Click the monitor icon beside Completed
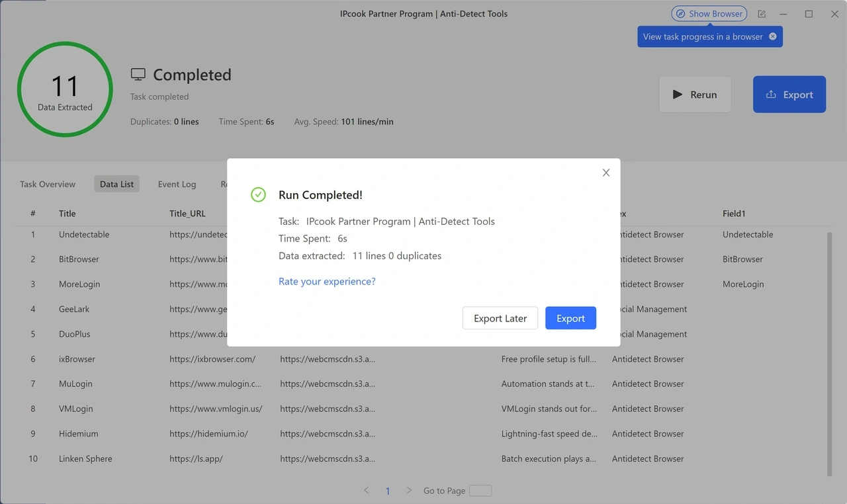Image resolution: width=847 pixels, height=504 pixels. [x=138, y=75]
